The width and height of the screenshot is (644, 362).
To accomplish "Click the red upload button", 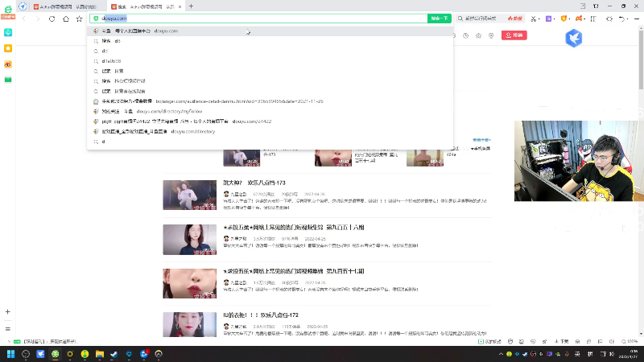I will click(514, 35).
